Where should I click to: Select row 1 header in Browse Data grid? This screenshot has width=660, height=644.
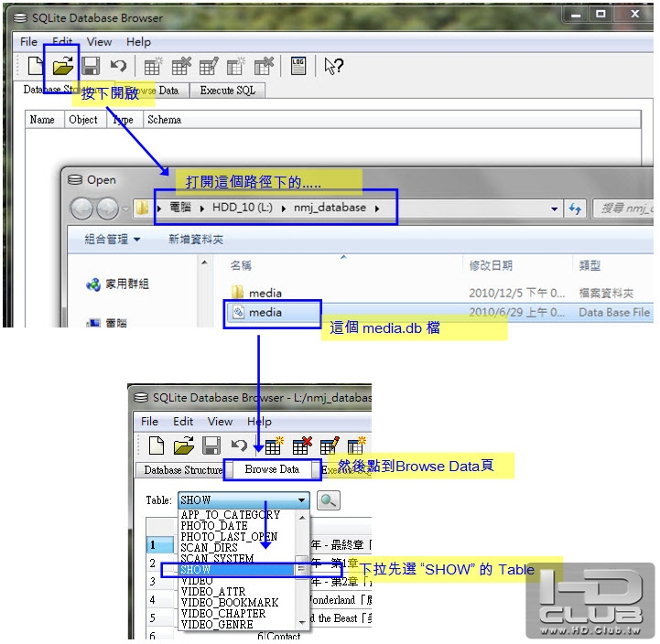(160, 545)
